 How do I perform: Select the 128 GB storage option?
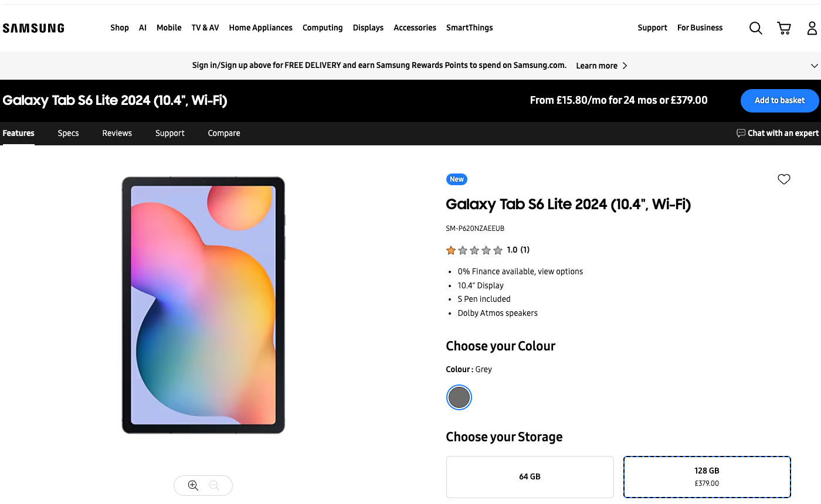(x=707, y=476)
